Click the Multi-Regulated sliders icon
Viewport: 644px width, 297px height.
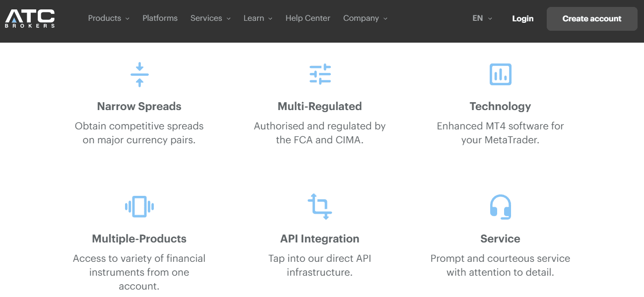[x=320, y=74]
